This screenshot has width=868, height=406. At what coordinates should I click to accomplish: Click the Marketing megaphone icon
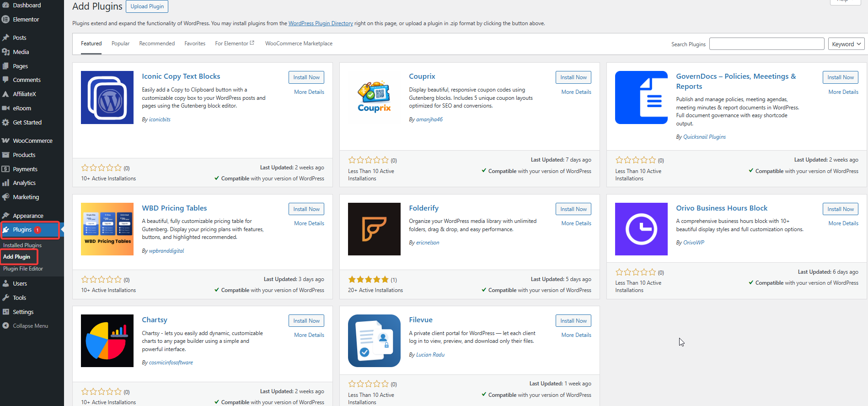6,197
